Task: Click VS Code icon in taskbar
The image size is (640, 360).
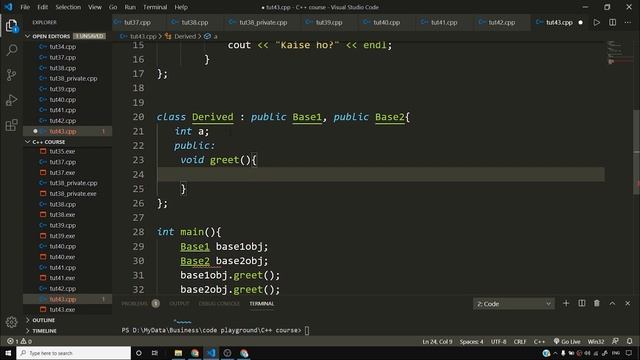Action: pyautogui.click(x=211, y=353)
